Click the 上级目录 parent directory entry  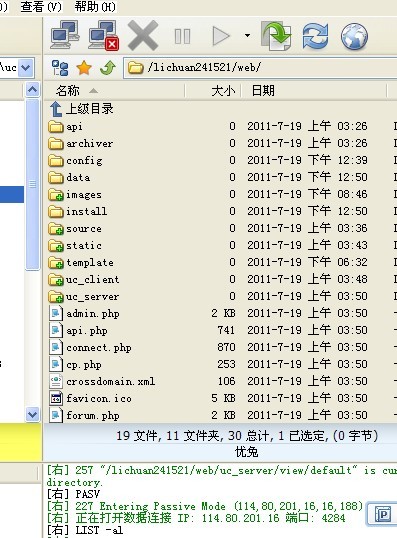click(x=82, y=109)
